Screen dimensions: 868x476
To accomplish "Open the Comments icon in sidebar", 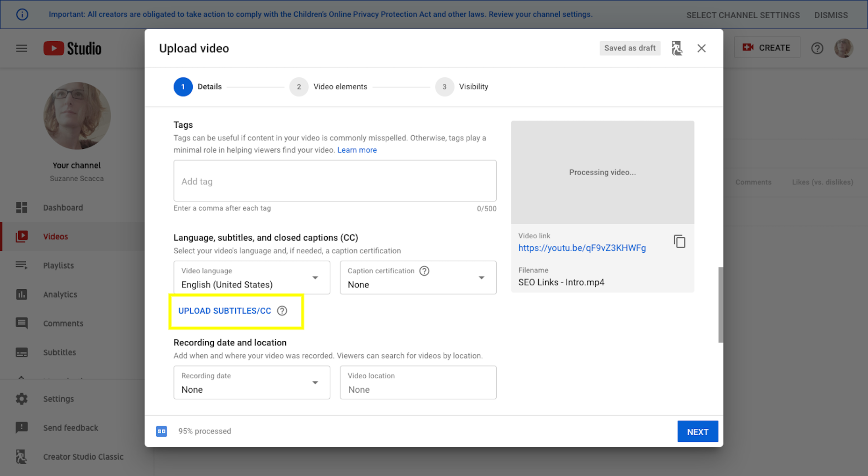I will (x=22, y=323).
